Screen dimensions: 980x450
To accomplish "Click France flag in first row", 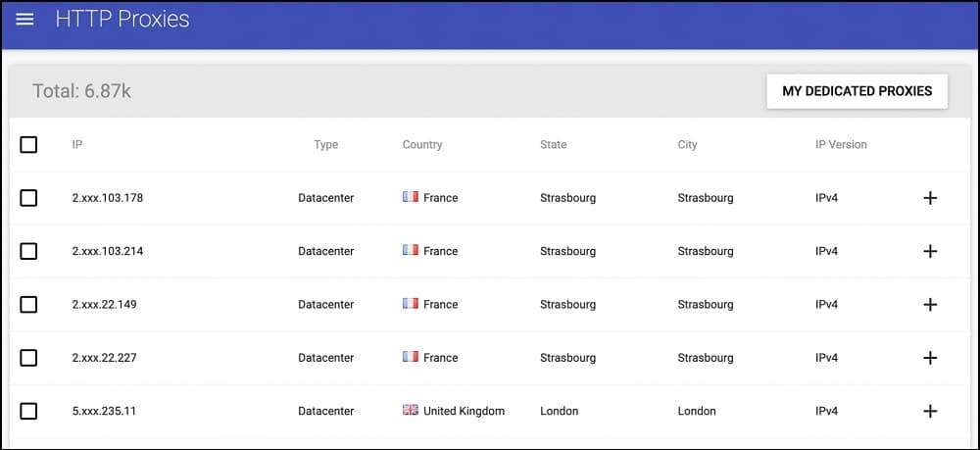I will pyautogui.click(x=410, y=197).
